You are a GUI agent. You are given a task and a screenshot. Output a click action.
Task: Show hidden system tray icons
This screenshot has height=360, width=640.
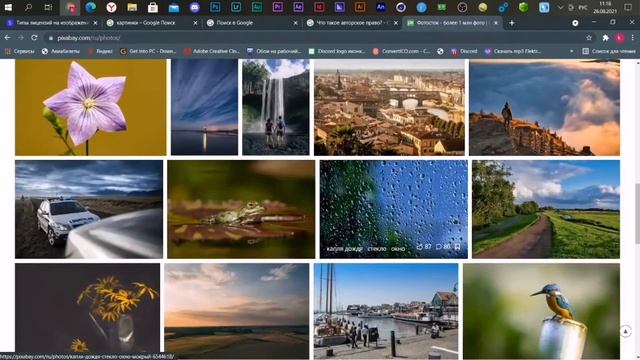560,7
